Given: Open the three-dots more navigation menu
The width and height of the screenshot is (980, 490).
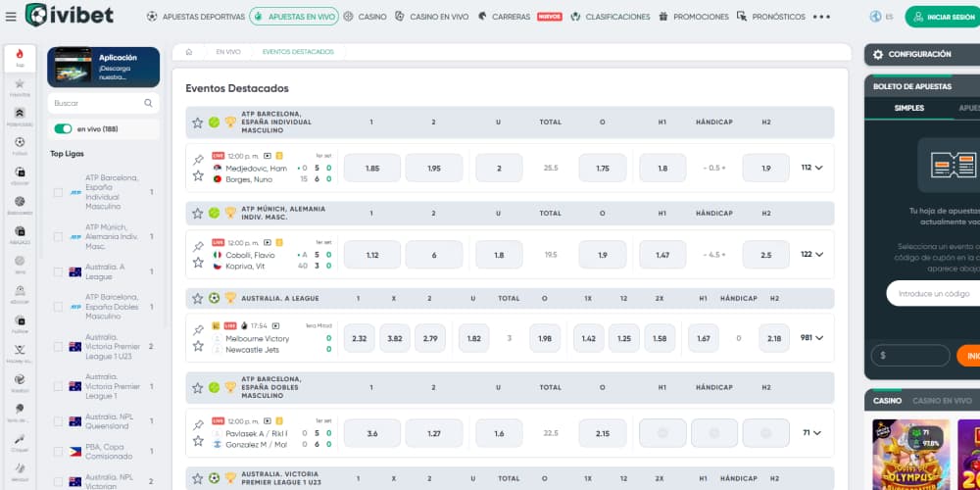Looking at the screenshot, I should pyautogui.click(x=821, y=17).
